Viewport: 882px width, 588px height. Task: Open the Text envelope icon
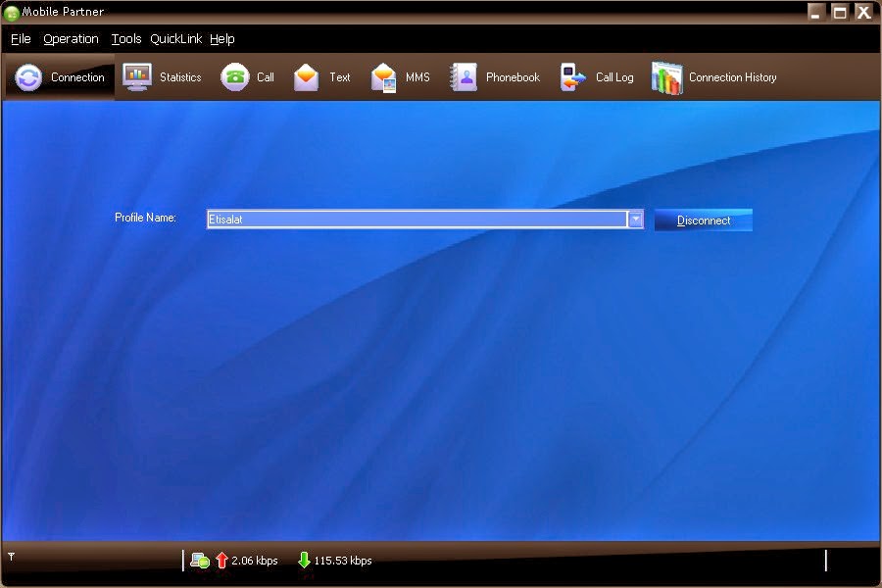pyautogui.click(x=306, y=77)
